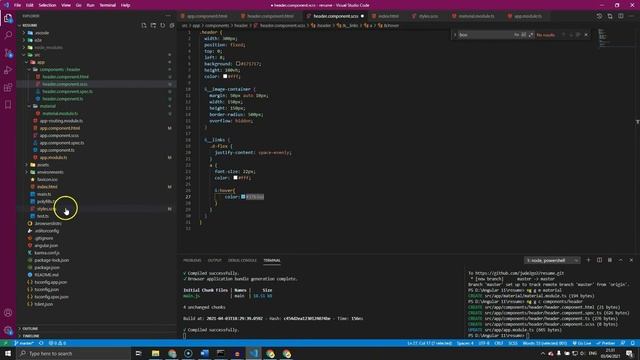Viewport: 640px width, 360px height.
Task: Open the Help menu
Action: (x=125, y=5)
